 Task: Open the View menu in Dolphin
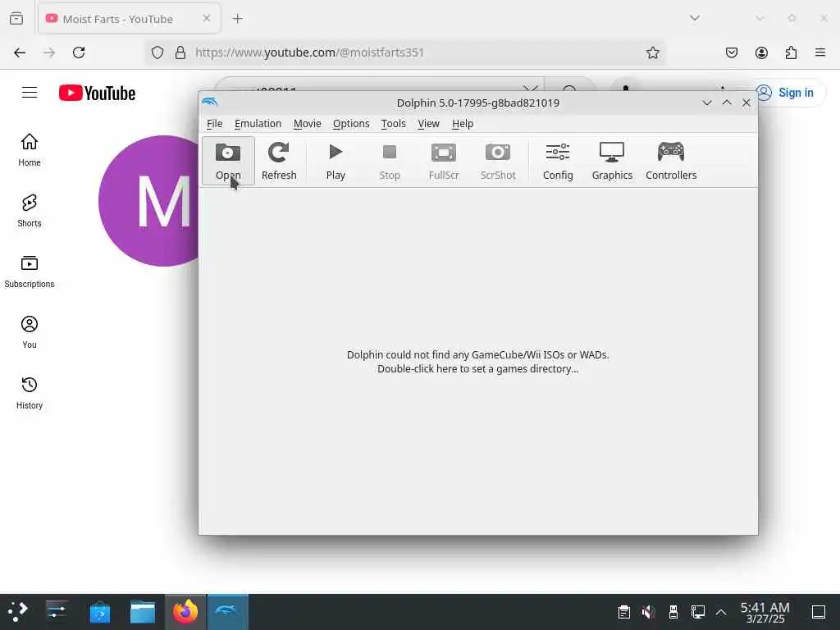(428, 124)
